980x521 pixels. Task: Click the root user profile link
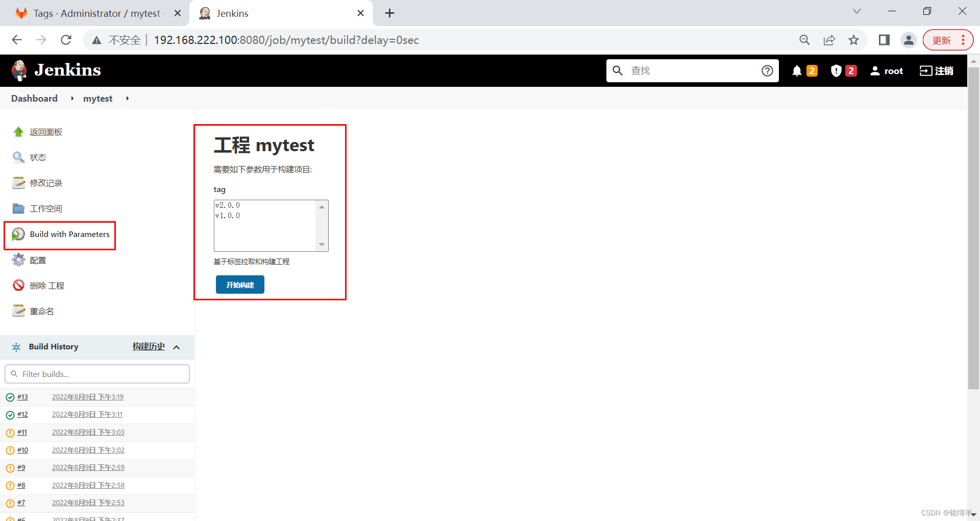887,71
